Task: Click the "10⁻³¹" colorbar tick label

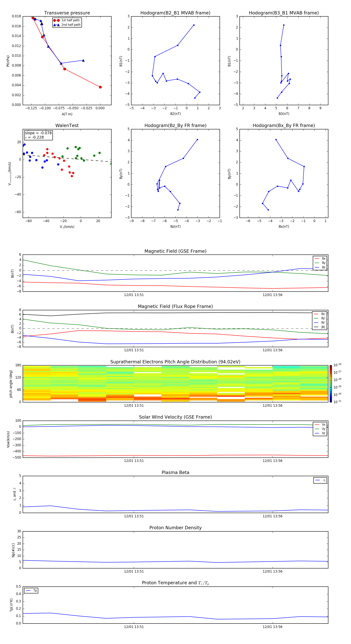Action: pyautogui.click(x=337, y=402)
